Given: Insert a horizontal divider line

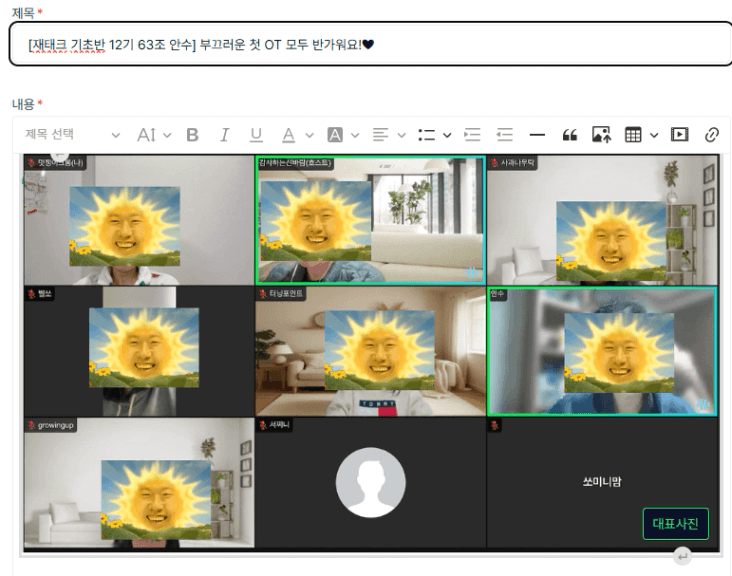Looking at the screenshot, I should [537, 135].
